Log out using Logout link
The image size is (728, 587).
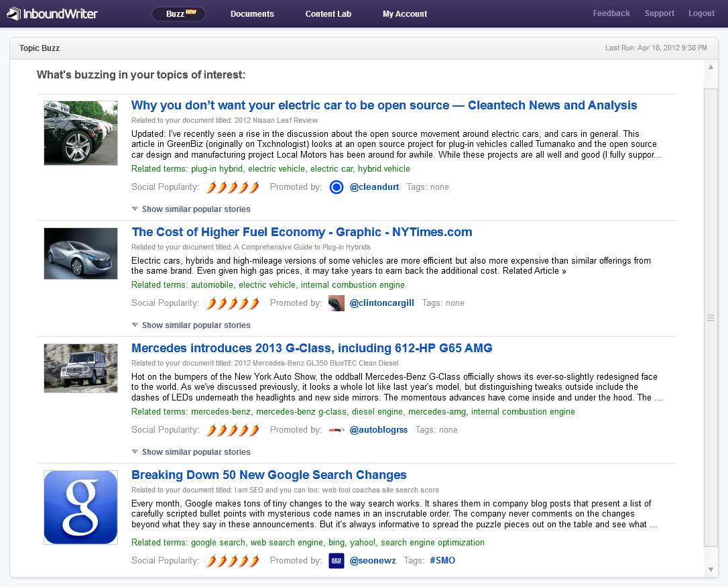[701, 13]
